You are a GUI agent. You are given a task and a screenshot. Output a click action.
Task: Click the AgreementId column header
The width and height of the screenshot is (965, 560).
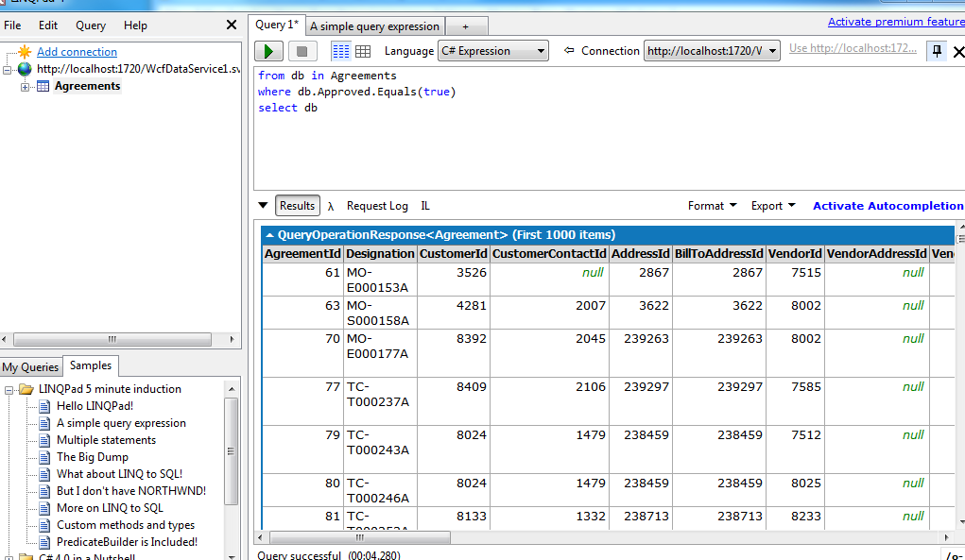302,254
